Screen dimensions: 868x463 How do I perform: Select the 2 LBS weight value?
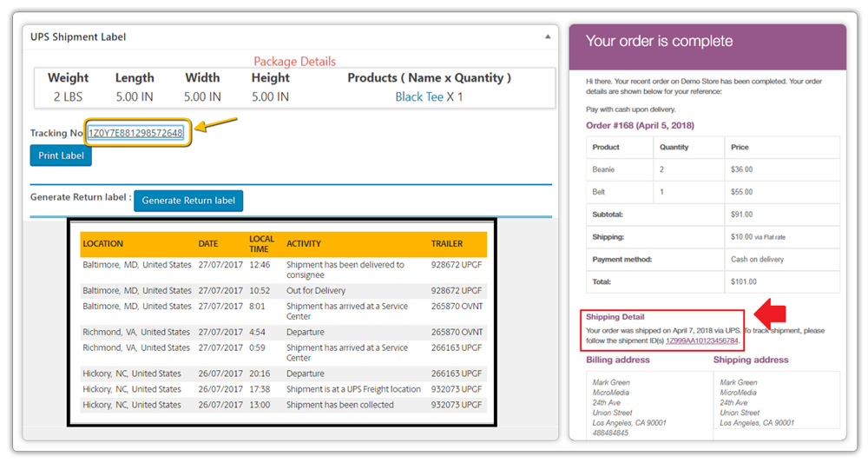(x=68, y=97)
